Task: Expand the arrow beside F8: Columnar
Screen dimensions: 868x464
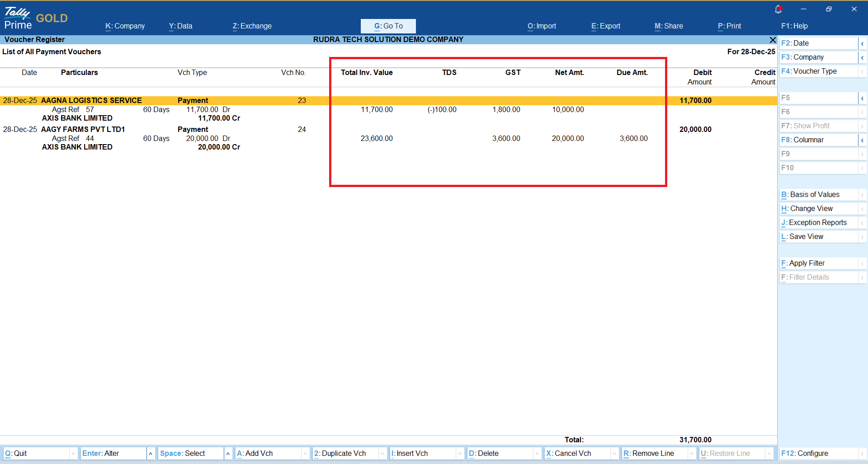Action: [862, 140]
